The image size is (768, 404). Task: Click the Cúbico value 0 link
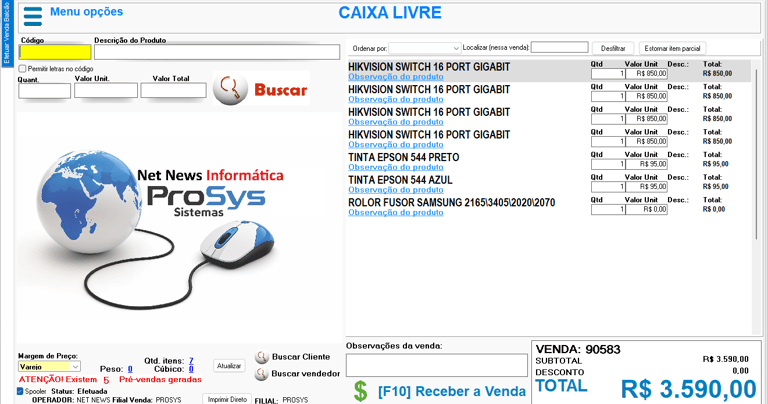(191, 369)
